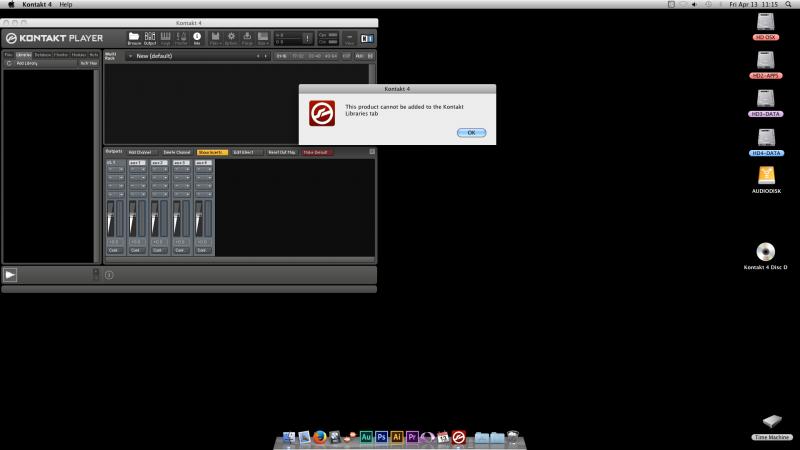
Task: Click the Delete Channel button
Action: click(177, 153)
